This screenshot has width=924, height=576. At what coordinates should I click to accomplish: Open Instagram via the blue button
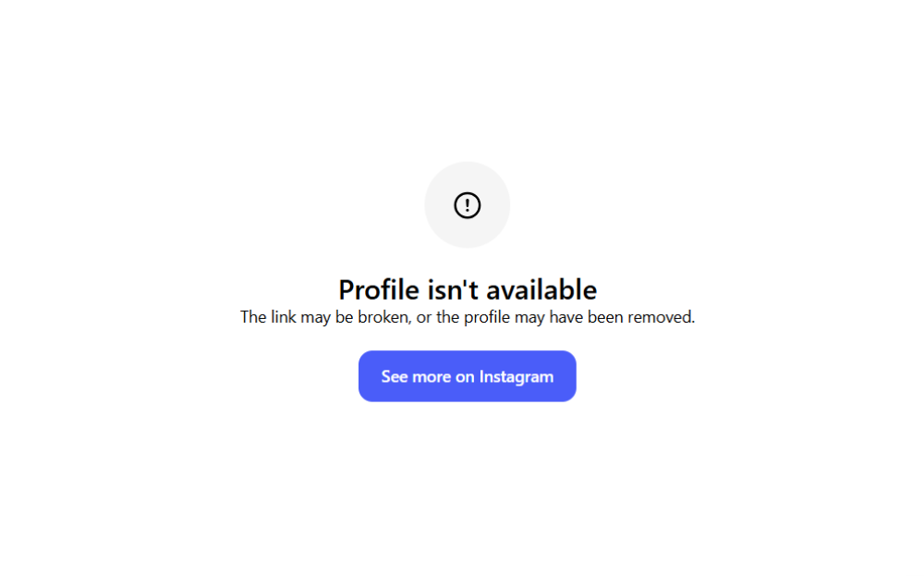[x=468, y=376]
